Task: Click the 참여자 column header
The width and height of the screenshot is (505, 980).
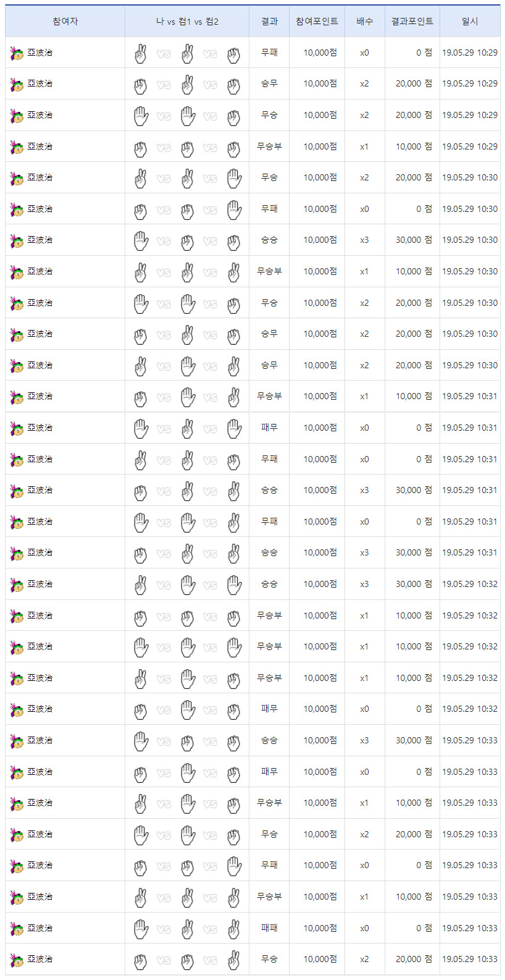Action: [65, 22]
